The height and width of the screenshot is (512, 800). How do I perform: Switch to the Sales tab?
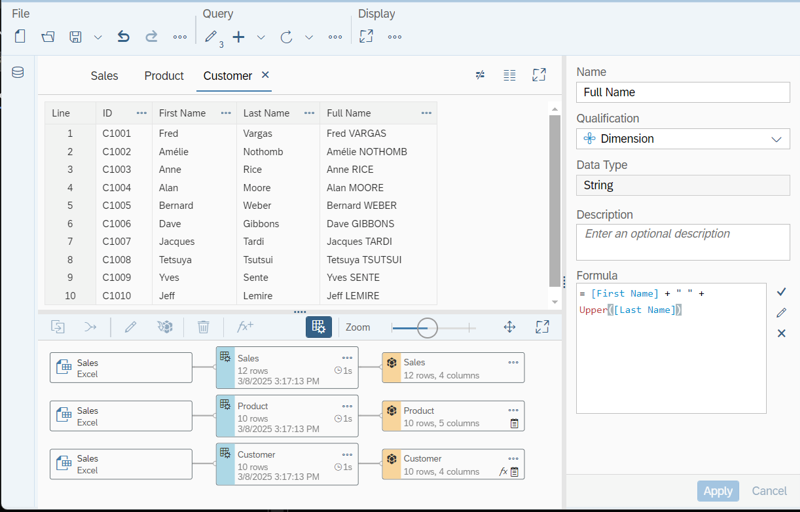[104, 76]
